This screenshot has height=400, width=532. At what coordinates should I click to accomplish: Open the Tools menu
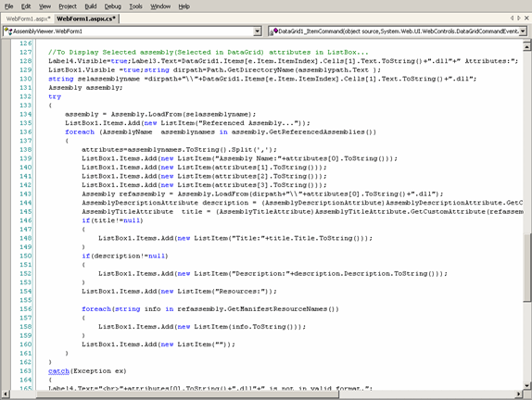(135, 6)
